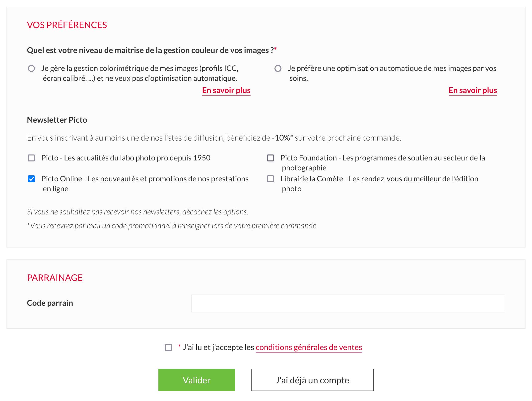Click the 'Newsletter Picto' heading
This screenshot has height=401, width=532.
[57, 120]
